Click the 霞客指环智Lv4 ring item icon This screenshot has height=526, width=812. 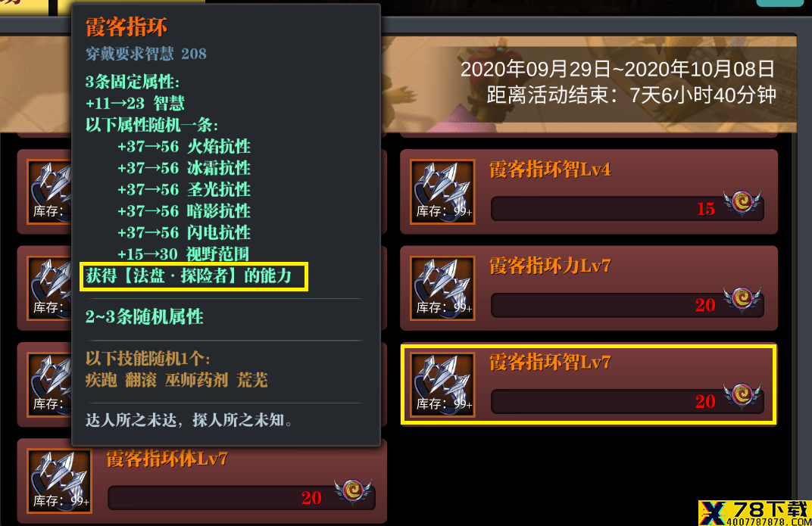[442, 191]
